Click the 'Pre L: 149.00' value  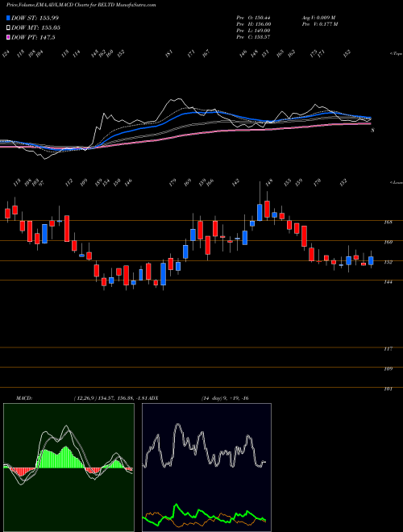coord(253,31)
